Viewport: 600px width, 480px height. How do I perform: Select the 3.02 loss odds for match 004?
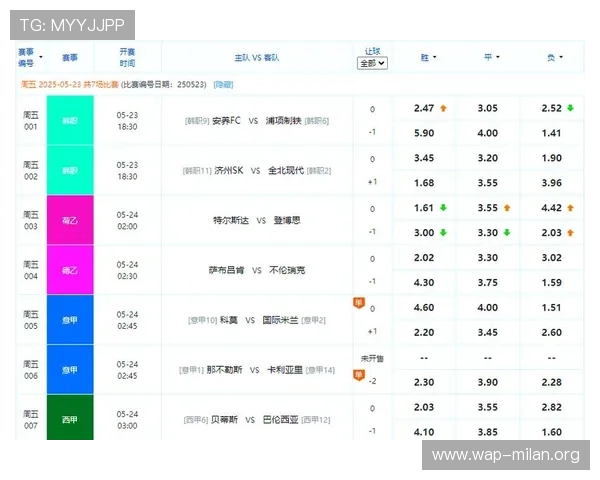pos(551,258)
